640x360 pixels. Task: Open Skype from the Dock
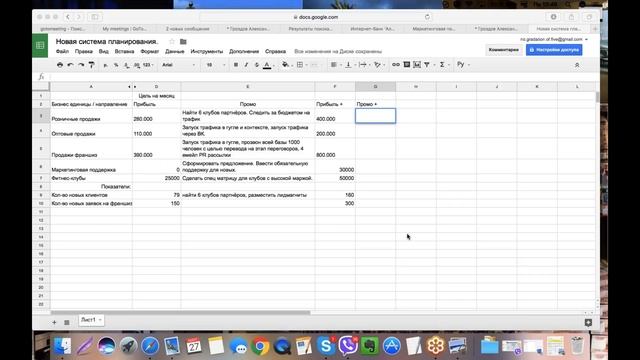(x=326, y=346)
